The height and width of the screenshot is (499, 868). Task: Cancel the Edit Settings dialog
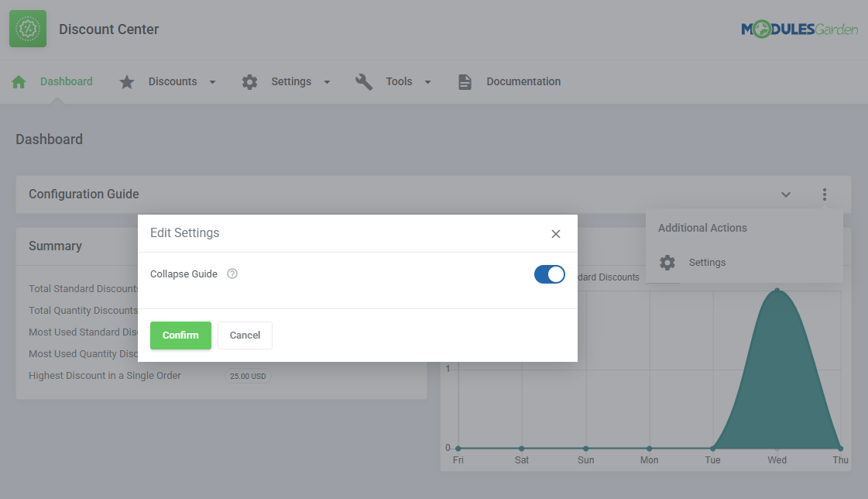(x=245, y=335)
